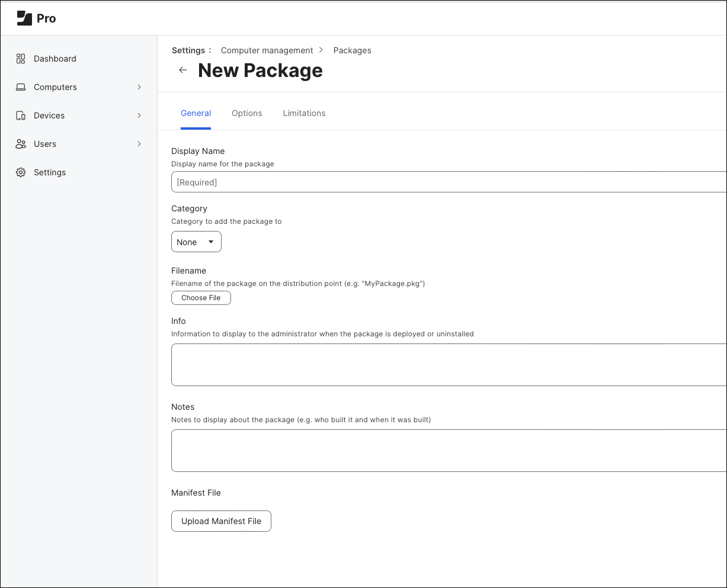Click the Upload Manifest File button
Viewport: 727px width, 588px height.
[x=221, y=521]
